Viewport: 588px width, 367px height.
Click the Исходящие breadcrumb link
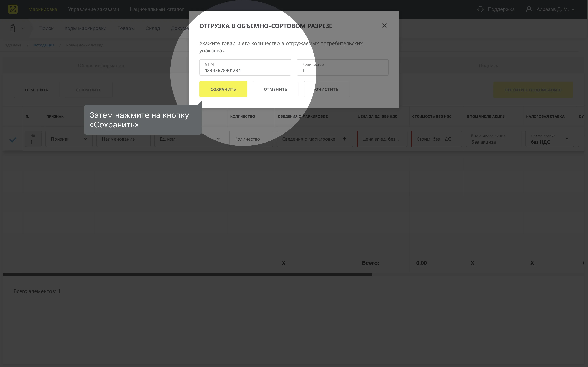coord(44,45)
